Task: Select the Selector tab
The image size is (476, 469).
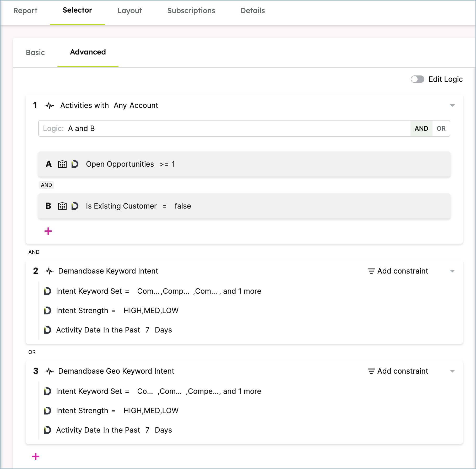Action: coord(77,10)
